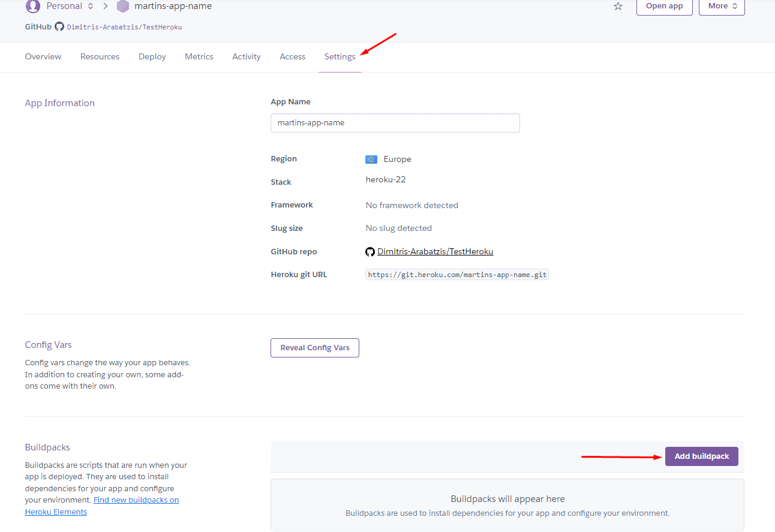Follow the Find new buildpacks on Heroku Elements link

(x=102, y=506)
